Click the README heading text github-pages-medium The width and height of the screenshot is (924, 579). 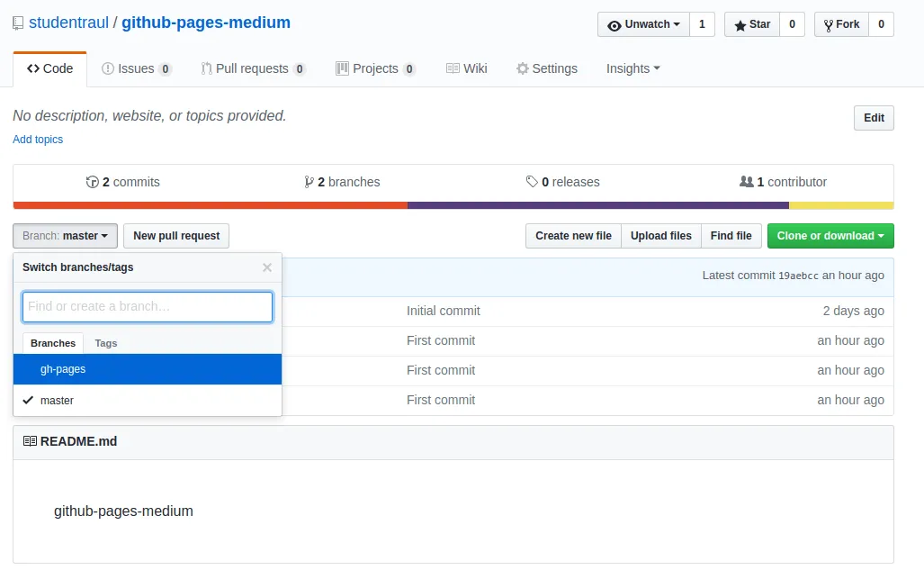pyautogui.click(x=124, y=511)
